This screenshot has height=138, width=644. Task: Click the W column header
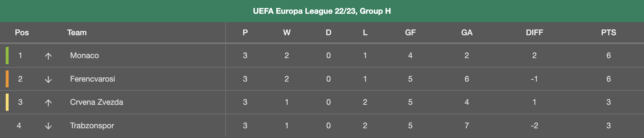point(287,33)
